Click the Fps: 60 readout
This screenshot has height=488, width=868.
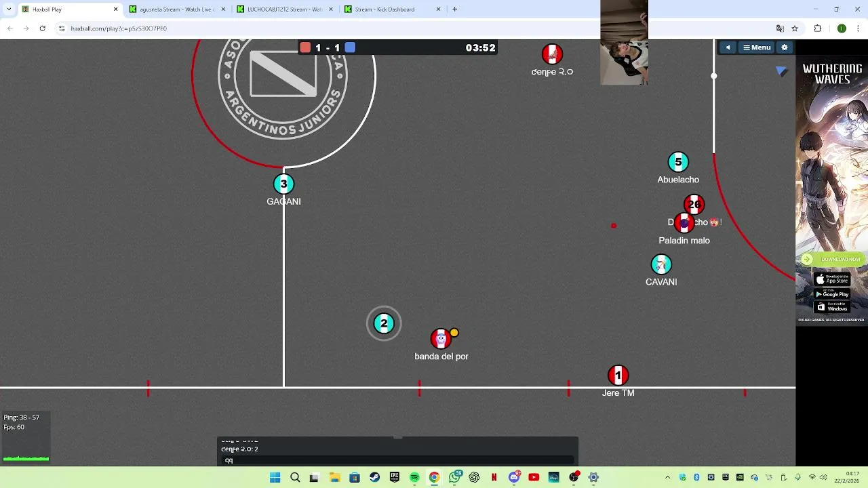coord(14,427)
